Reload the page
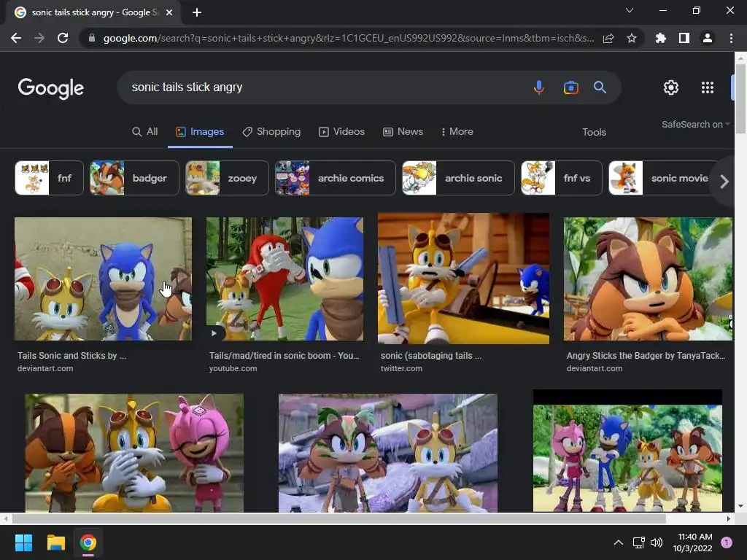The width and height of the screenshot is (747, 560). point(63,38)
